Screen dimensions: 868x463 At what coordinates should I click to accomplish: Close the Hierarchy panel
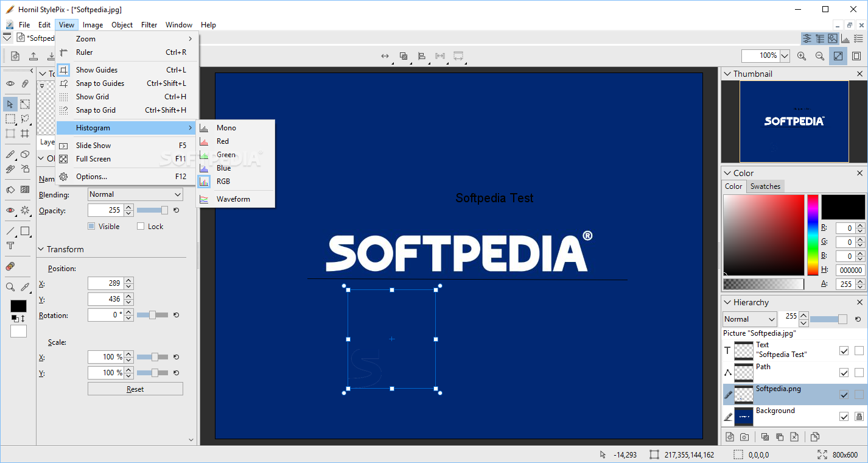click(860, 302)
